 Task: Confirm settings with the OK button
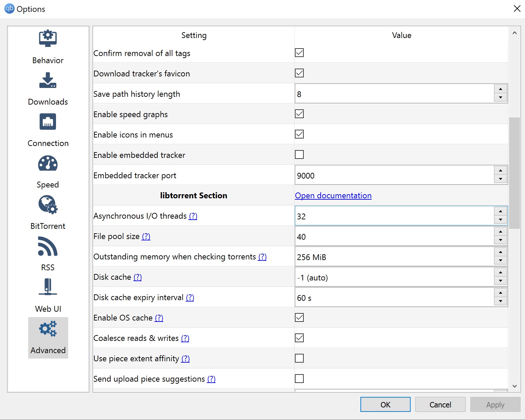pos(385,404)
